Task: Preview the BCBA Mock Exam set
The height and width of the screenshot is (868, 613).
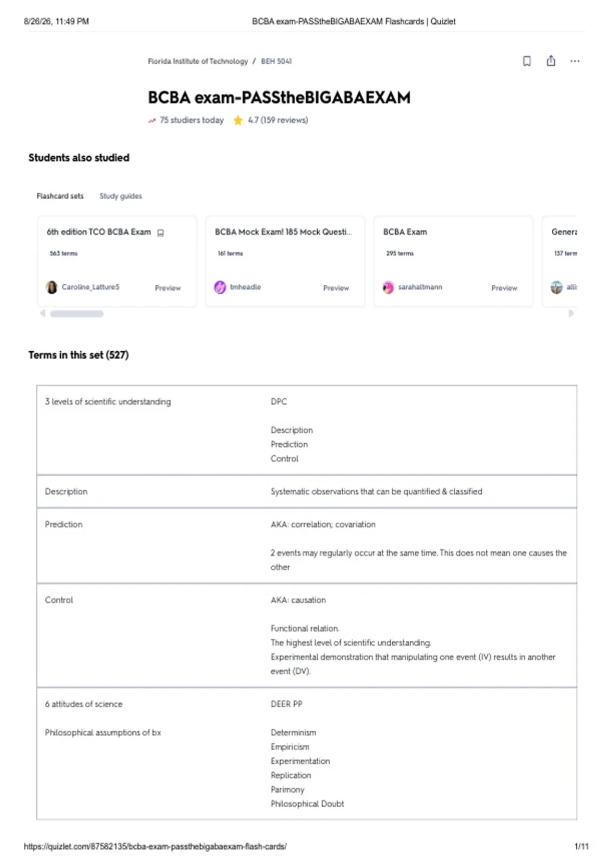Action: pyautogui.click(x=336, y=288)
